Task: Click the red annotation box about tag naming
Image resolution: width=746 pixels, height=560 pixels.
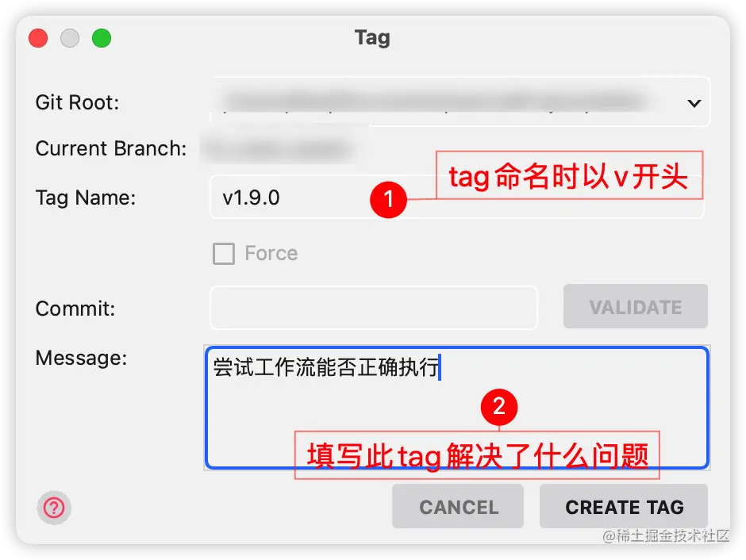Action: coord(570,175)
